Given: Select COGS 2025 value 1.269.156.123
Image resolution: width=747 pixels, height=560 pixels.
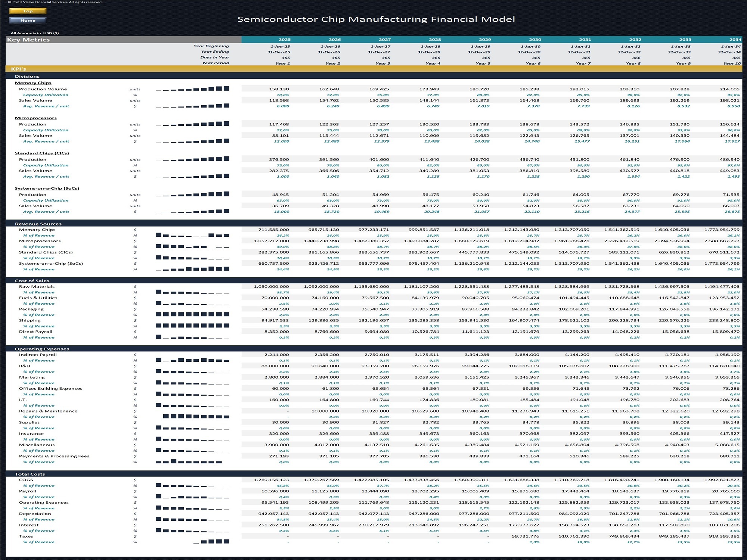Looking at the screenshot, I should click(x=271, y=480).
